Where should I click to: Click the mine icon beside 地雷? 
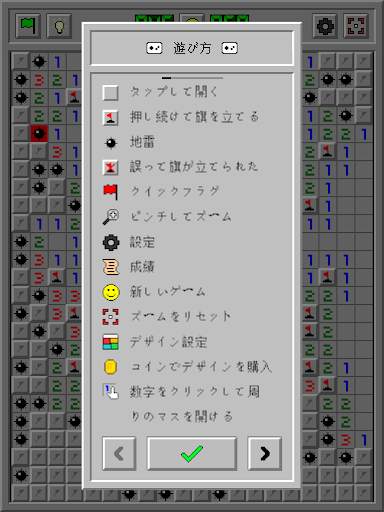[110, 143]
